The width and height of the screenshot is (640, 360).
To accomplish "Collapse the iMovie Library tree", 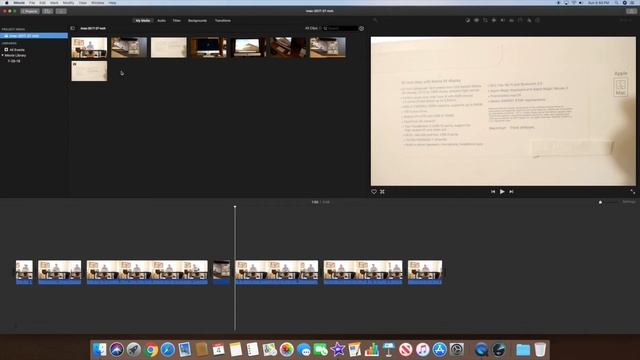I will [x=2, y=55].
